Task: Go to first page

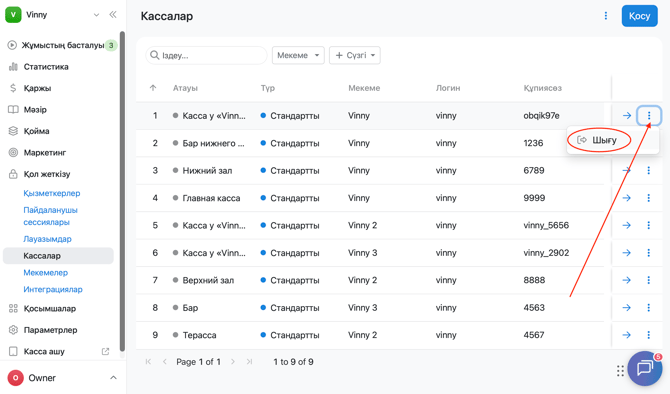Action: click(148, 362)
